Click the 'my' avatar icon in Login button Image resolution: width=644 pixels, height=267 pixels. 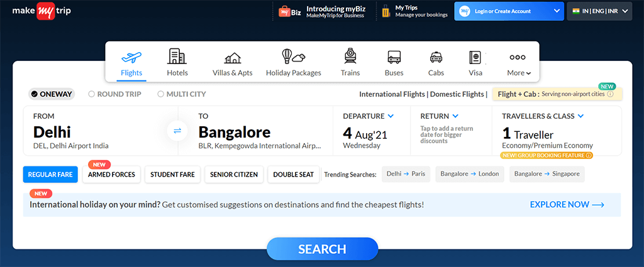(x=465, y=11)
